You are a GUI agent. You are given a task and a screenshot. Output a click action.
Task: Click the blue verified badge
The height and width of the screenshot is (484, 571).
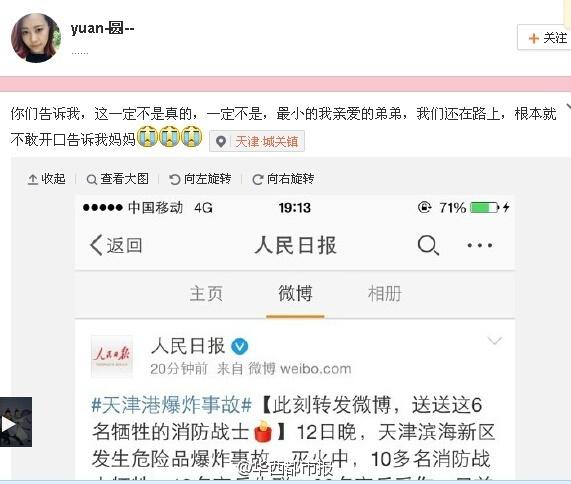240,346
